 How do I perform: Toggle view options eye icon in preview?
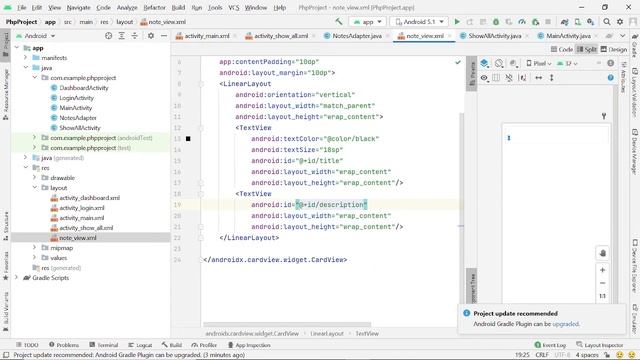tap(484, 78)
